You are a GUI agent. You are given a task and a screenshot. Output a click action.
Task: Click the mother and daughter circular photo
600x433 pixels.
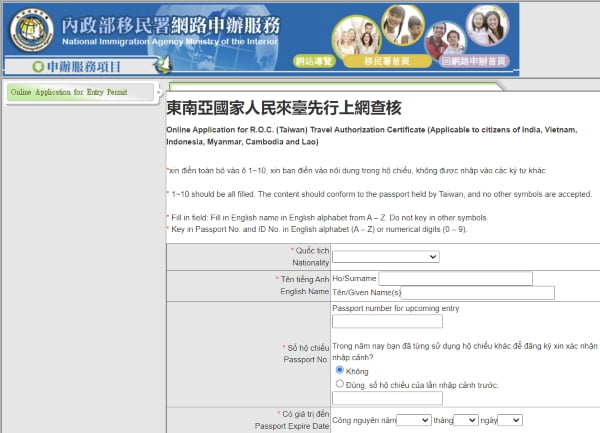[487, 25]
